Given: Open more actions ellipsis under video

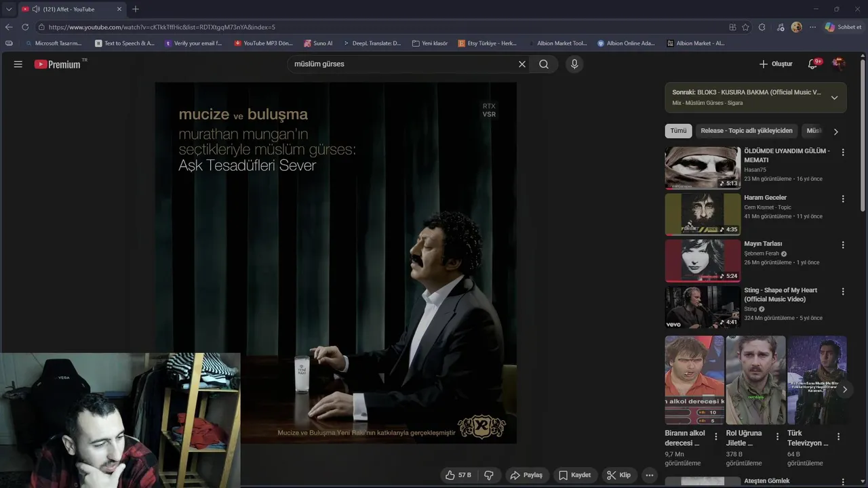Looking at the screenshot, I should click(650, 475).
